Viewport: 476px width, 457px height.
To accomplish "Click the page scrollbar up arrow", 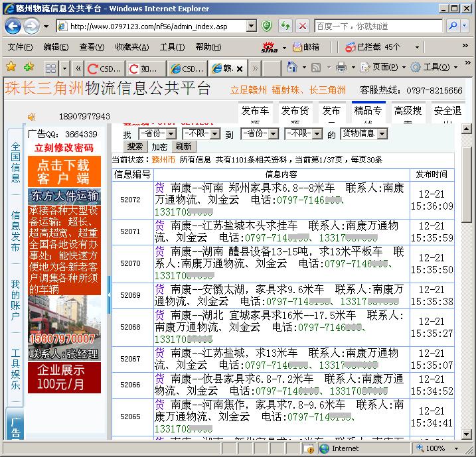I will (467, 129).
